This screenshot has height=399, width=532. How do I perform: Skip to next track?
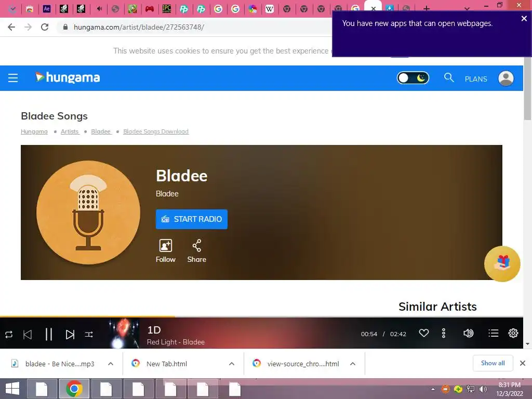(x=70, y=335)
